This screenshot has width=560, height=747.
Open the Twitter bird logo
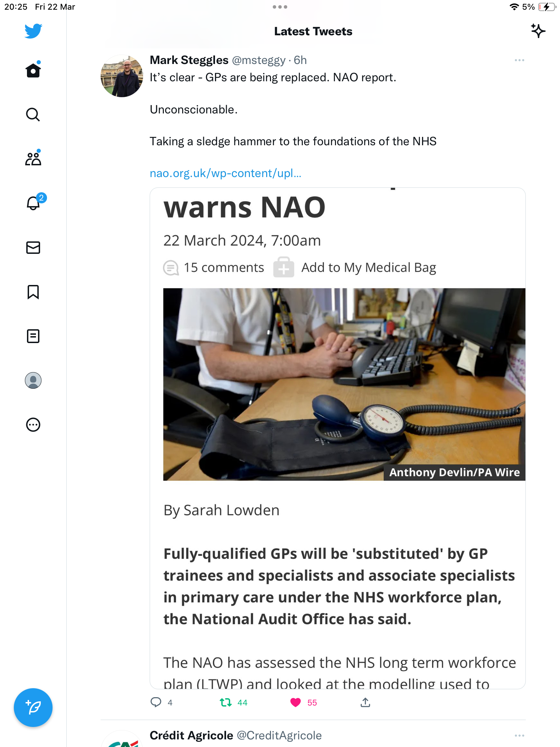33,31
